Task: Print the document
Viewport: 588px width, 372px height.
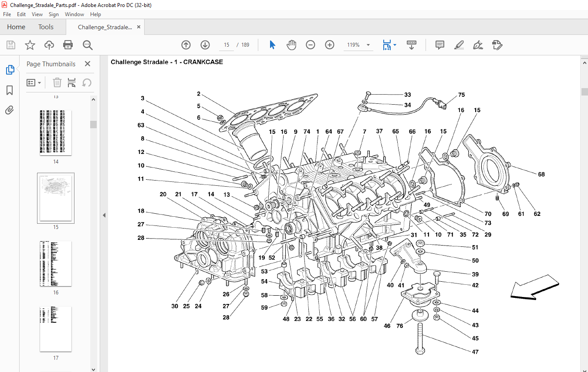Action: pos(68,45)
